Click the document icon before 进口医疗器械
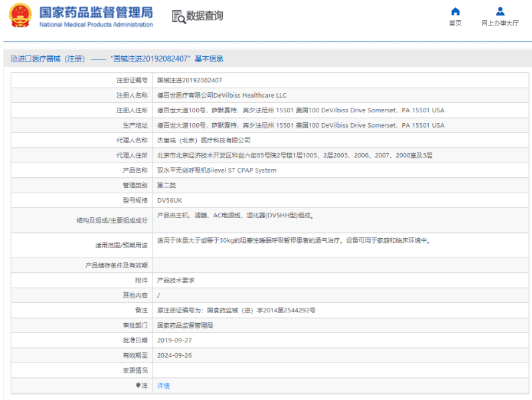This screenshot has height=400, width=532. click(x=14, y=59)
